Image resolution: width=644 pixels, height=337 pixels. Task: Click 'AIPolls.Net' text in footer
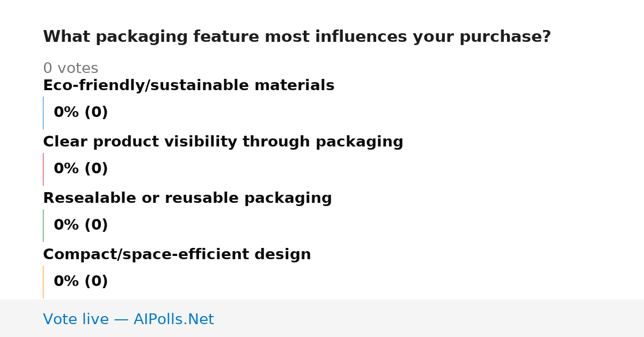click(x=173, y=319)
